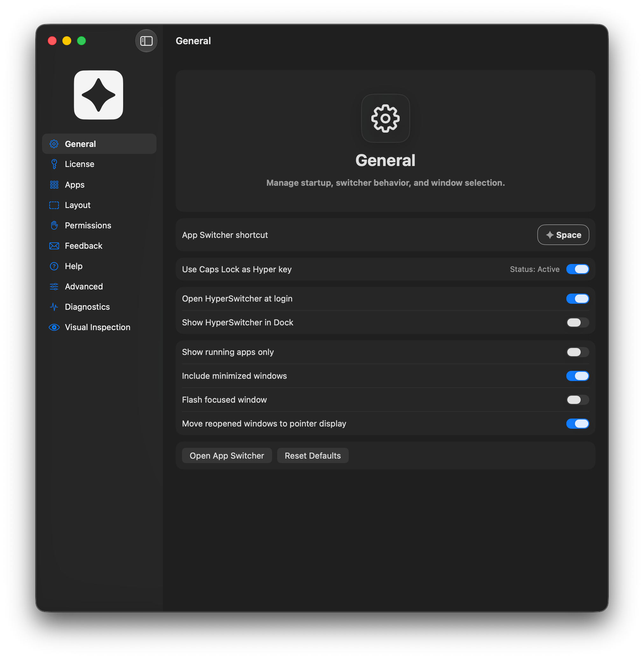Click the gear icon beside General in sidebar
Image resolution: width=644 pixels, height=659 pixels.
pos(54,144)
